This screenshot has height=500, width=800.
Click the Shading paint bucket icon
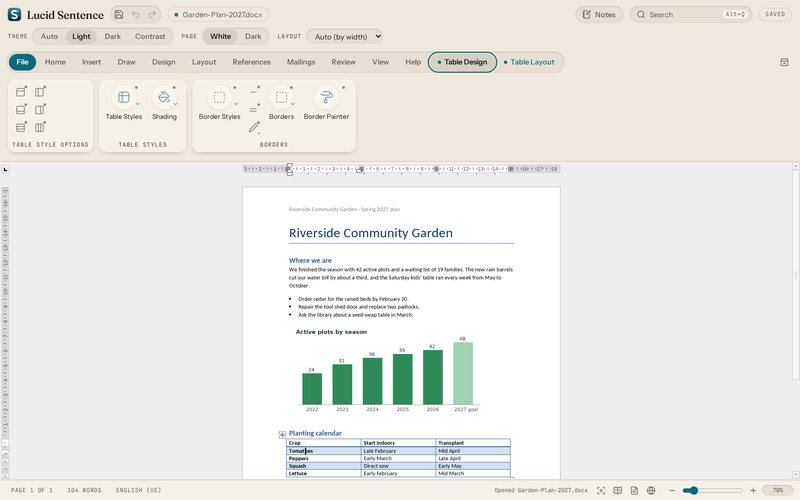pos(164,97)
